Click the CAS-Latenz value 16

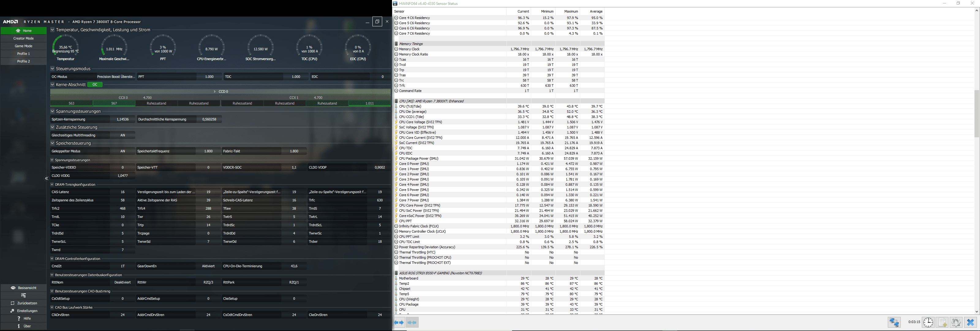click(123, 192)
